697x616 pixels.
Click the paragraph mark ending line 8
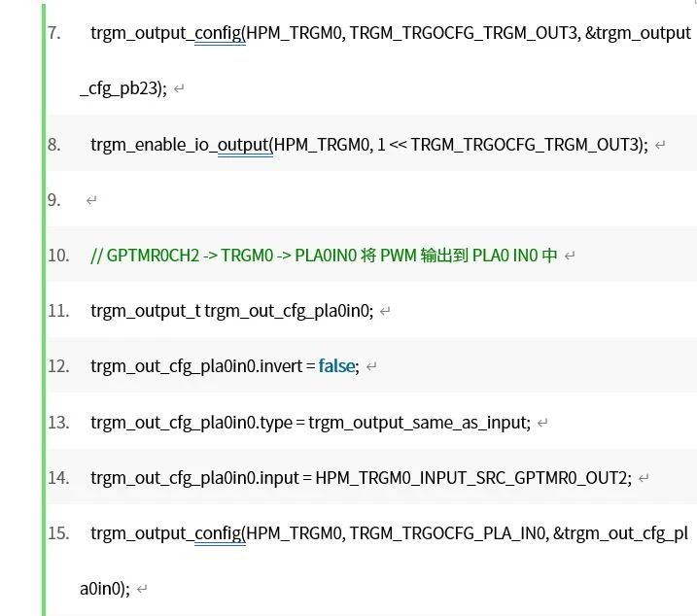coord(660,145)
